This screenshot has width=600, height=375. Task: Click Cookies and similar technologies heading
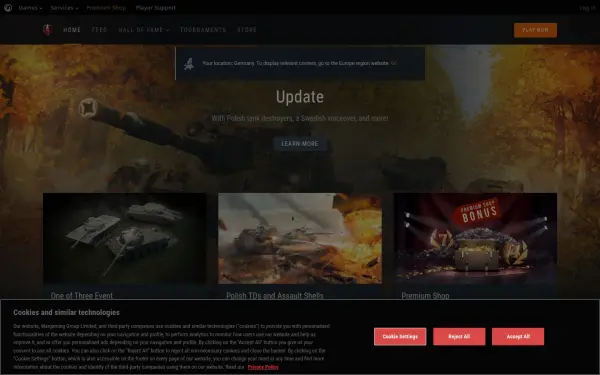tap(66, 313)
